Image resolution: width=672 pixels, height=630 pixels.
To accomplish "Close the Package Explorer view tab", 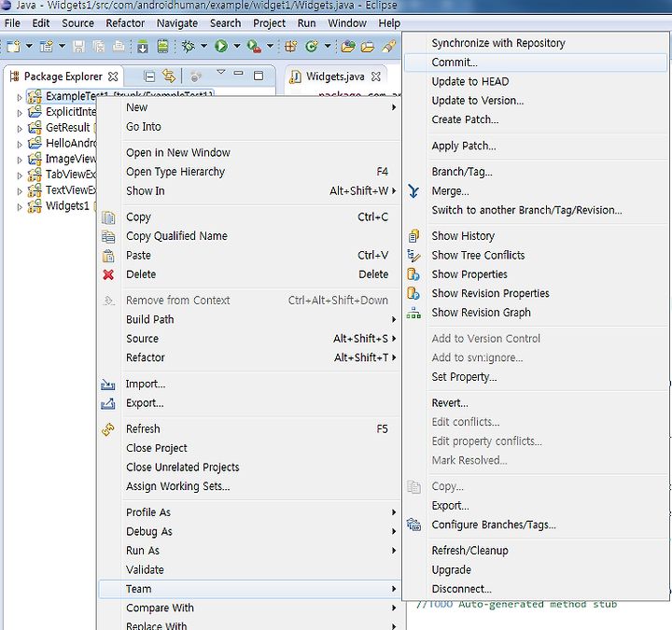I will pos(113,77).
